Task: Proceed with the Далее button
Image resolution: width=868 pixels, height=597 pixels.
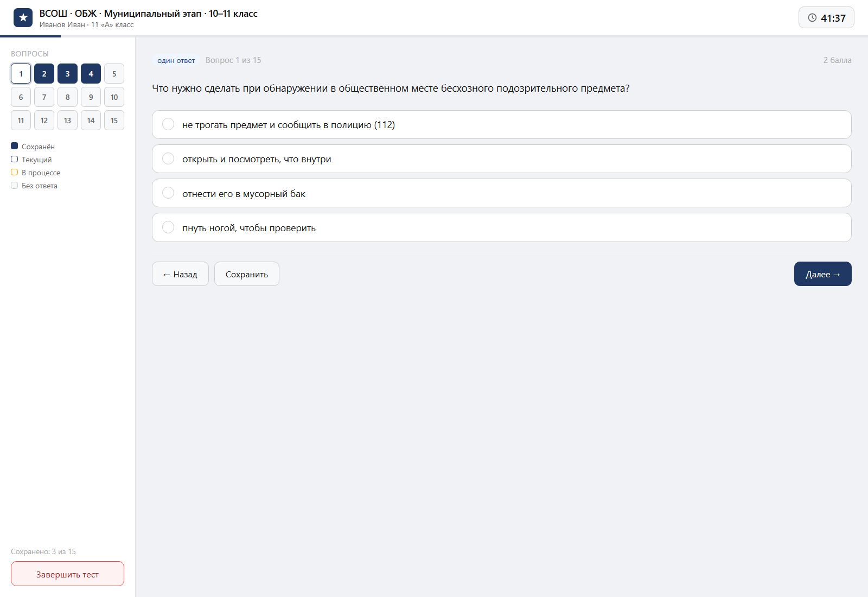Action: click(x=822, y=274)
